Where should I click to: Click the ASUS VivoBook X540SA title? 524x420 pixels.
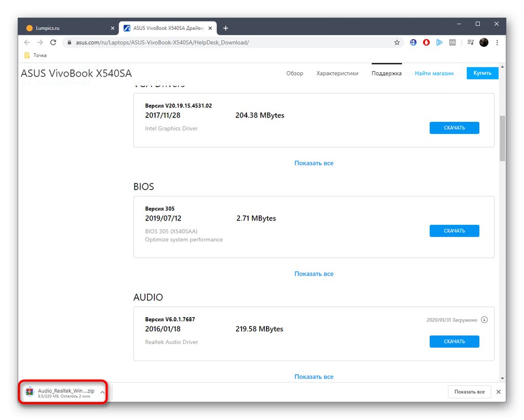[76, 73]
